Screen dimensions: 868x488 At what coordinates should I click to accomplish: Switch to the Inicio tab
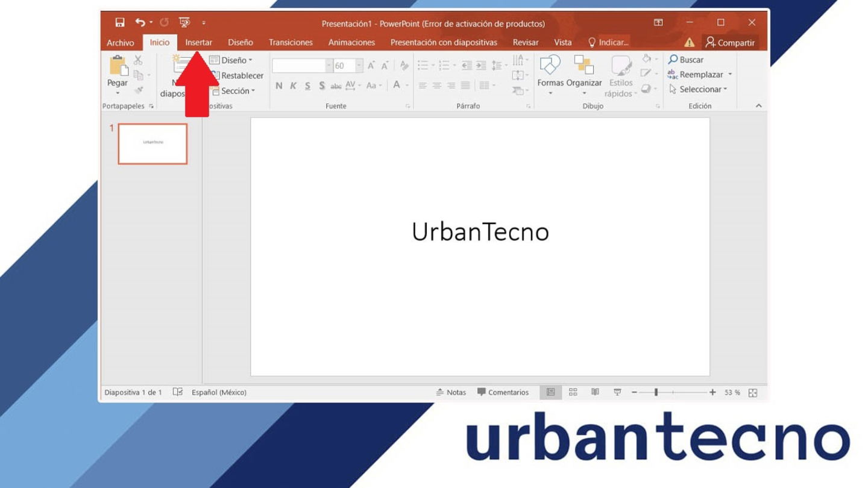coord(160,43)
